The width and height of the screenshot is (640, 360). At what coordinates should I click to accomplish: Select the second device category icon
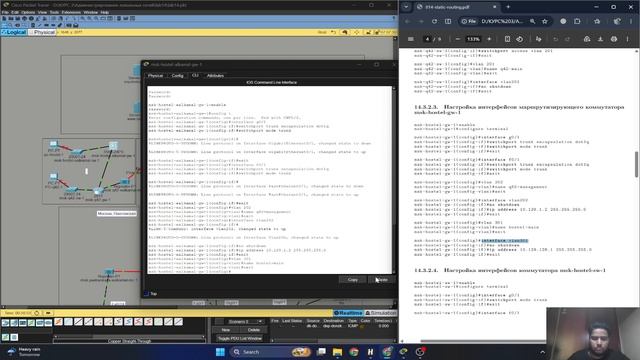pyautogui.click(x=14, y=323)
